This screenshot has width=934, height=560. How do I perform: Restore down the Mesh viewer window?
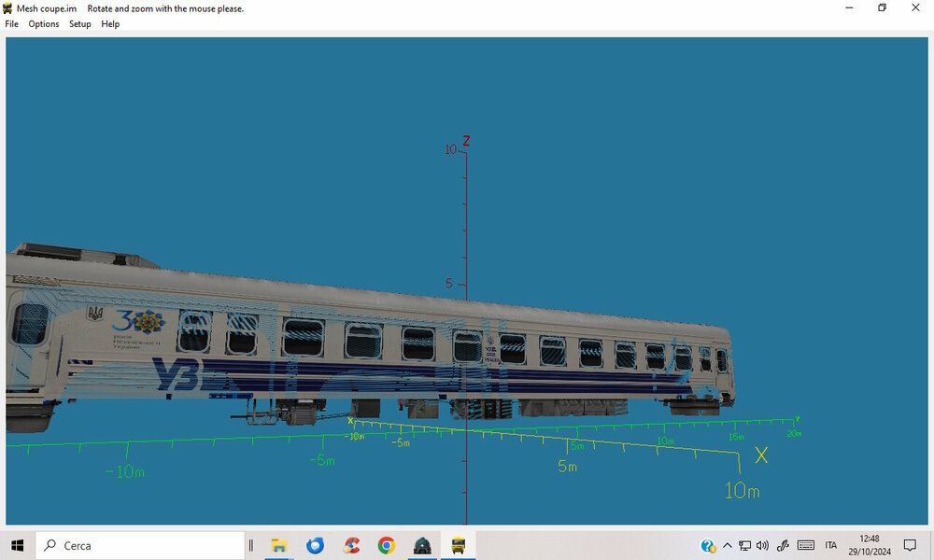point(883,7)
